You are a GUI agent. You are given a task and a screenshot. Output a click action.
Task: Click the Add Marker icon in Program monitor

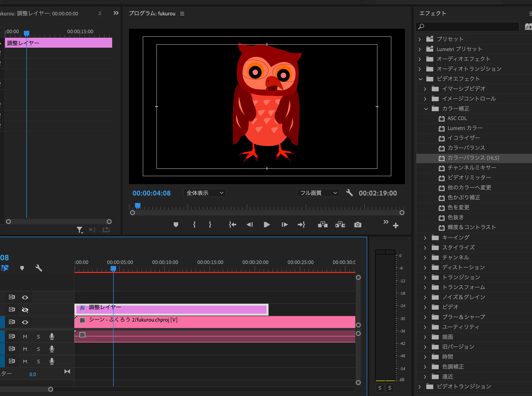tap(176, 225)
